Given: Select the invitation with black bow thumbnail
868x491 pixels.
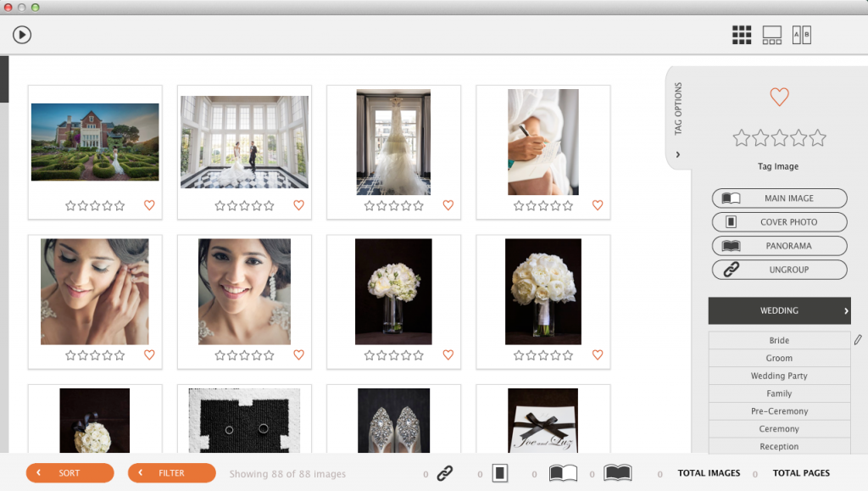Looking at the screenshot, I should (543, 420).
